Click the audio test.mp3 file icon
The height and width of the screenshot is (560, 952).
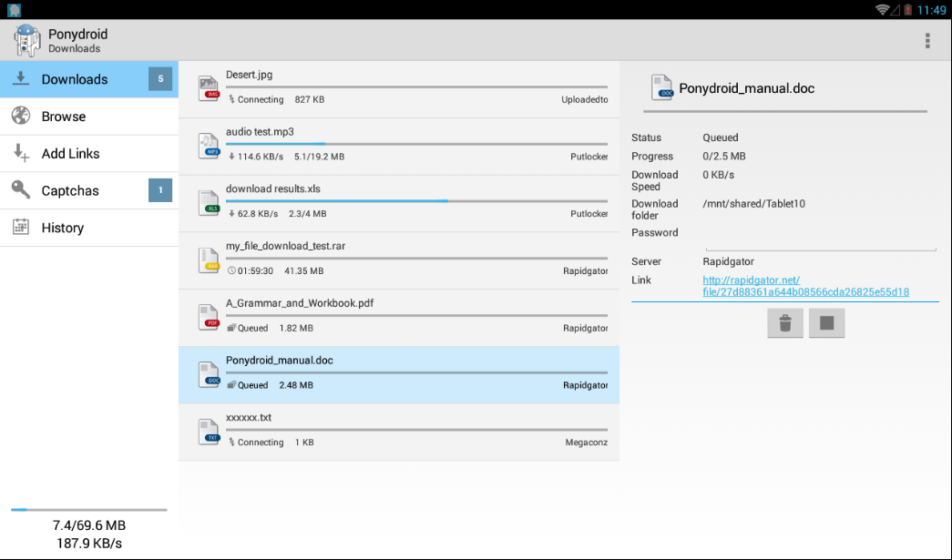tap(210, 146)
